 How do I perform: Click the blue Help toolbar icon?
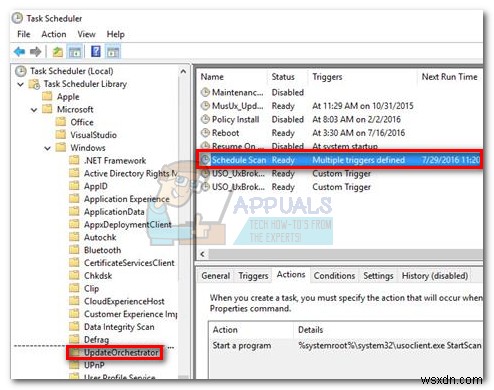[x=96, y=51]
